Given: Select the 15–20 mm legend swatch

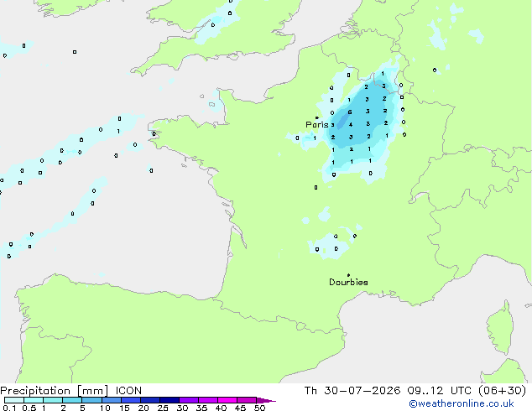Looking at the screenshot, I should coord(130,400).
